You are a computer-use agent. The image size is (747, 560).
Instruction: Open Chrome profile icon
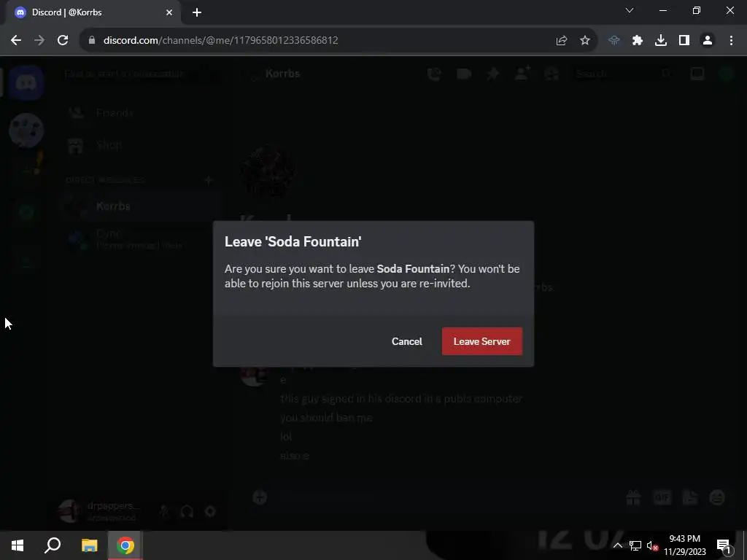[x=708, y=41]
